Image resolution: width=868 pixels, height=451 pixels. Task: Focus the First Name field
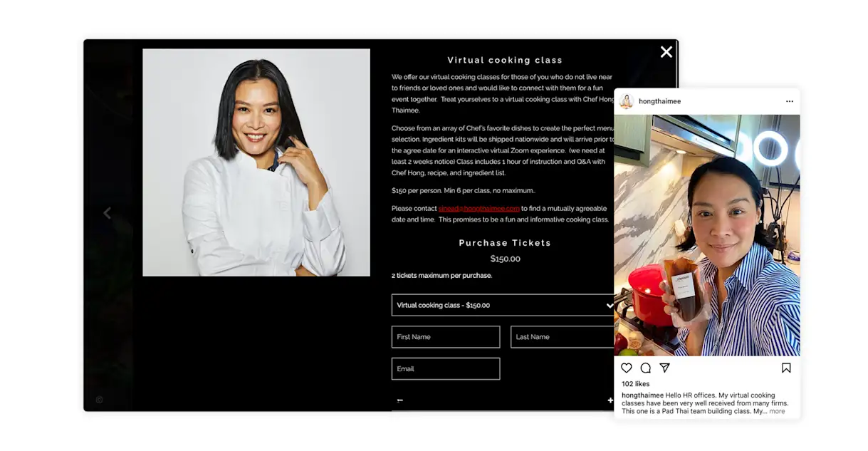click(446, 337)
